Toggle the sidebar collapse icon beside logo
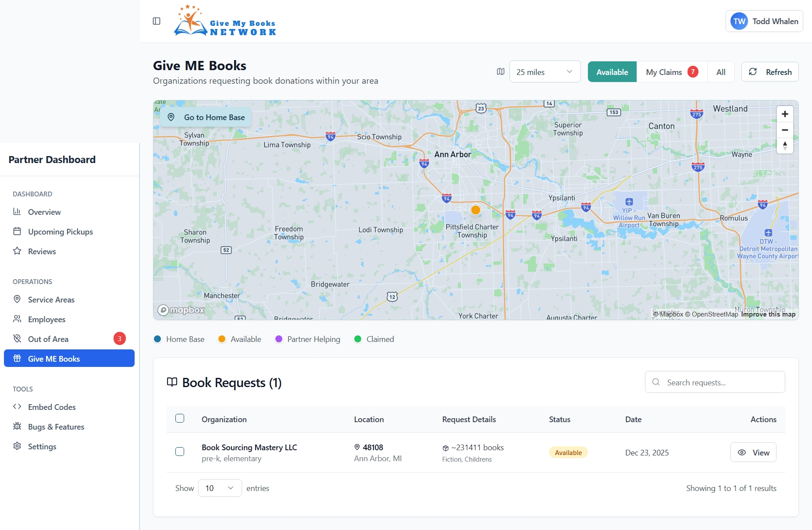This screenshot has width=812, height=530. point(157,21)
